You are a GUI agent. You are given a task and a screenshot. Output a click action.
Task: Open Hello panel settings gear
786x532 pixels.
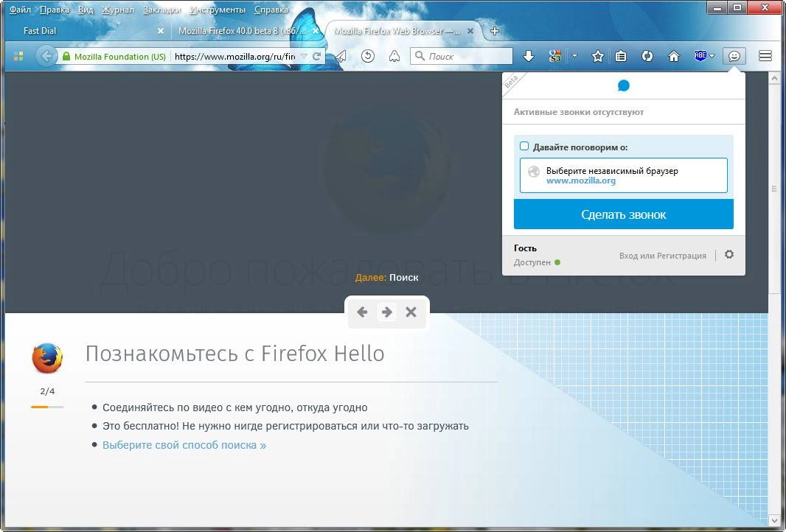[x=729, y=254]
